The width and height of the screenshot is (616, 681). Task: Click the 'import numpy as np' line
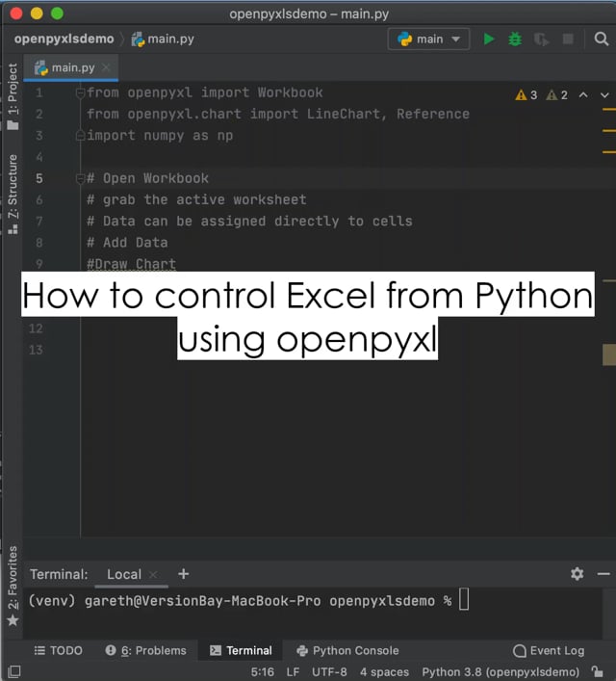(160, 136)
